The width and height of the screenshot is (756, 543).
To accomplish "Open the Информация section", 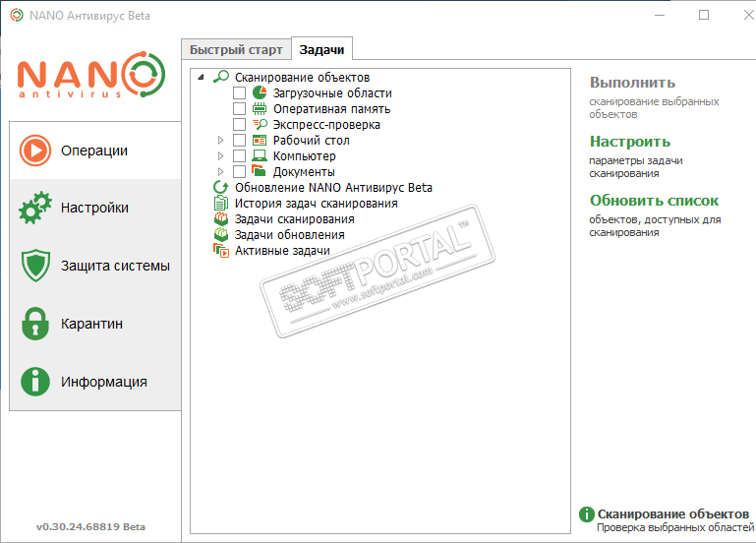I will pos(95,382).
